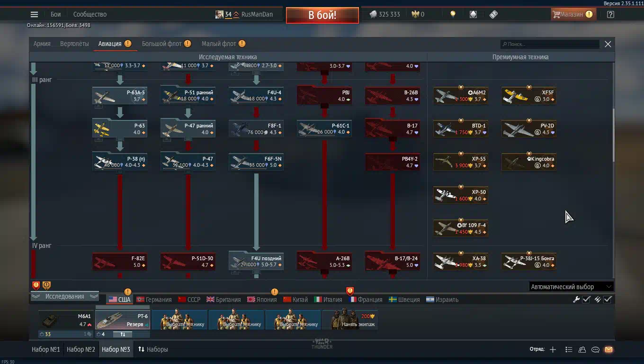Viewport: 644px width, 364px height.
Task: Open the Автоматический выбор dropdown
Action: click(571, 287)
